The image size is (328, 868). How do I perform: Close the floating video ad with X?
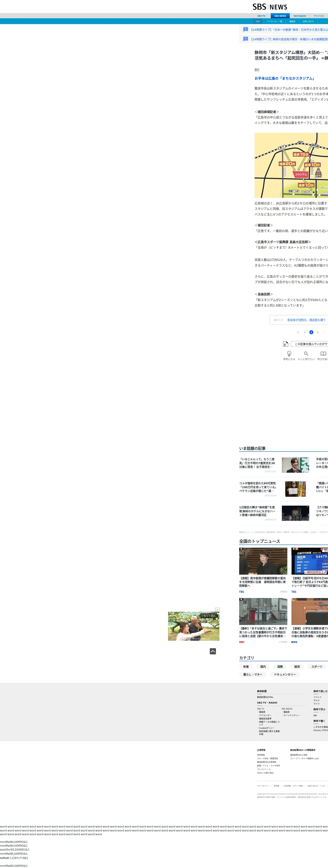tap(217, 610)
